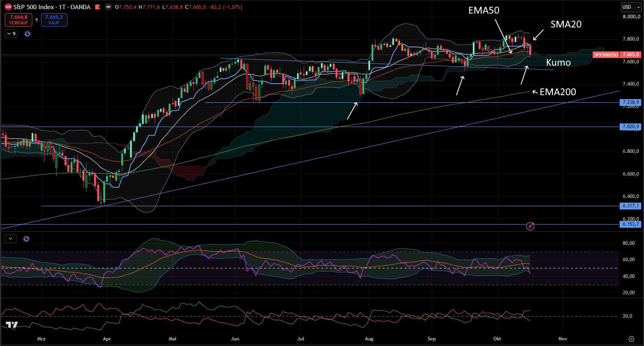
Task: Click the Aug label on the time axis
Action: point(369,339)
